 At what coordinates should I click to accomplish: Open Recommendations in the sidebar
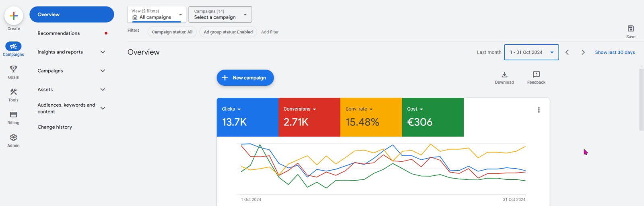[59, 33]
